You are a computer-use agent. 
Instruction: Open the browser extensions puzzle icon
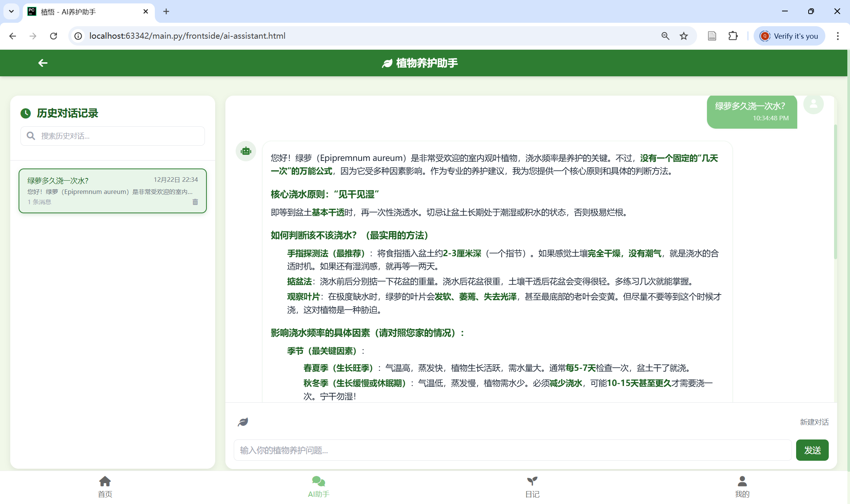pyautogui.click(x=733, y=36)
